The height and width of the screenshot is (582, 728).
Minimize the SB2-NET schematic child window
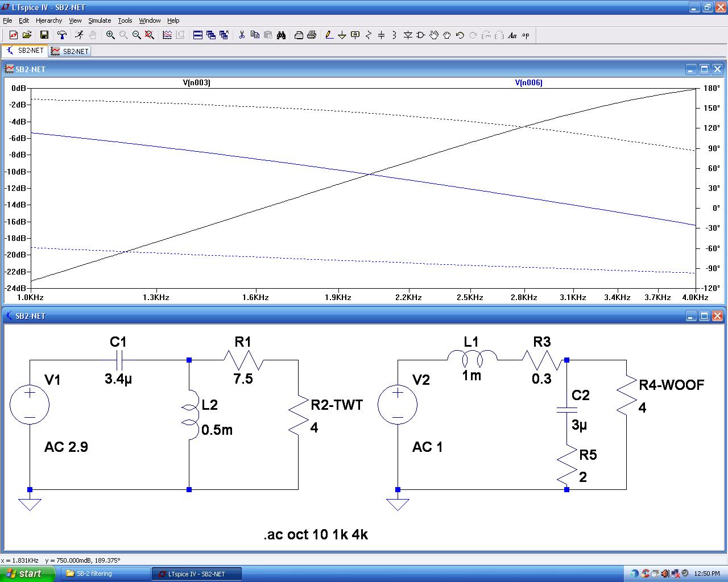[x=691, y=316]
